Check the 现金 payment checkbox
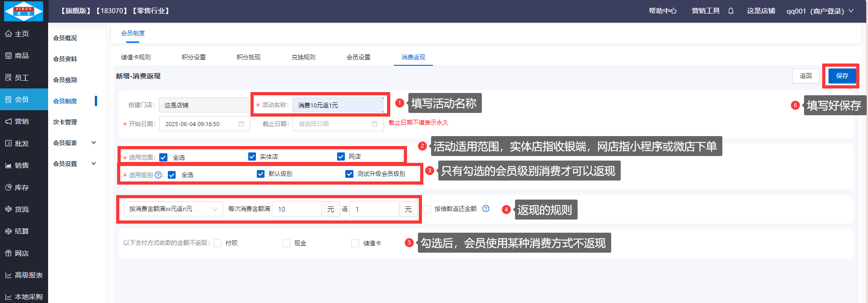 (286, 243)
